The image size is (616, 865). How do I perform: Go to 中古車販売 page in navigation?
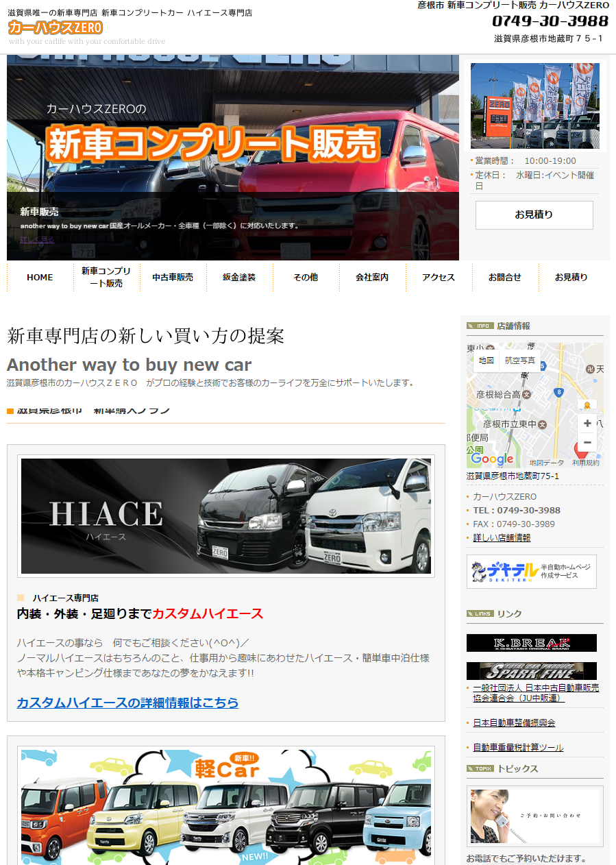click(173, 278)
